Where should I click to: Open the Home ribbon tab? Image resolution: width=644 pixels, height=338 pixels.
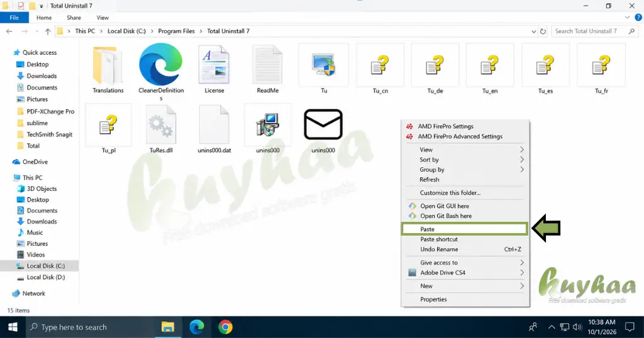[44, 18]
